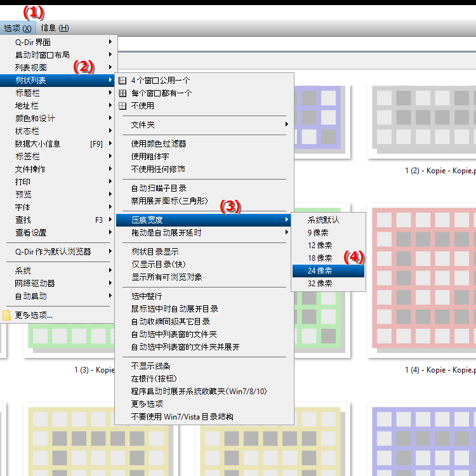Choose 不使用 tree option
The image size is (476, 476).
tap(204, 106)
